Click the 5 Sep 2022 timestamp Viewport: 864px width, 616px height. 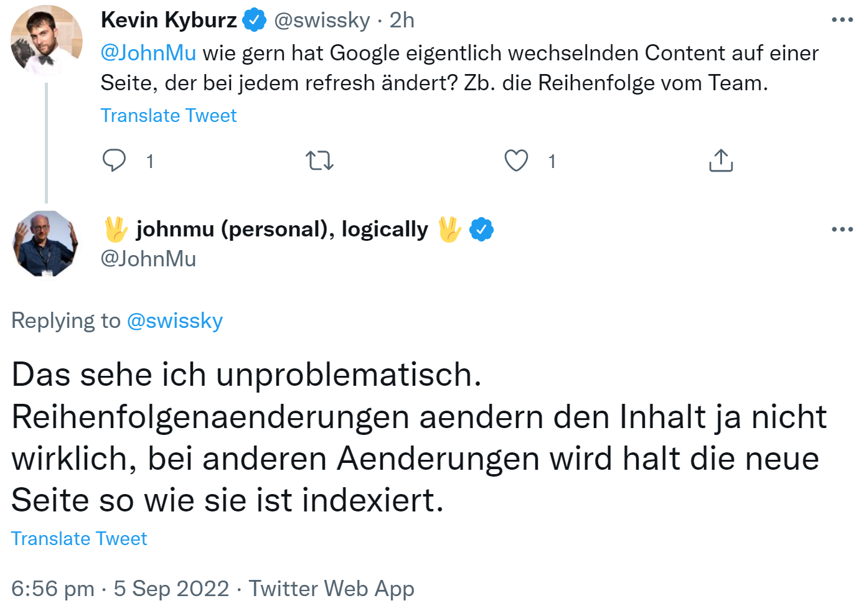pos(171,587)
